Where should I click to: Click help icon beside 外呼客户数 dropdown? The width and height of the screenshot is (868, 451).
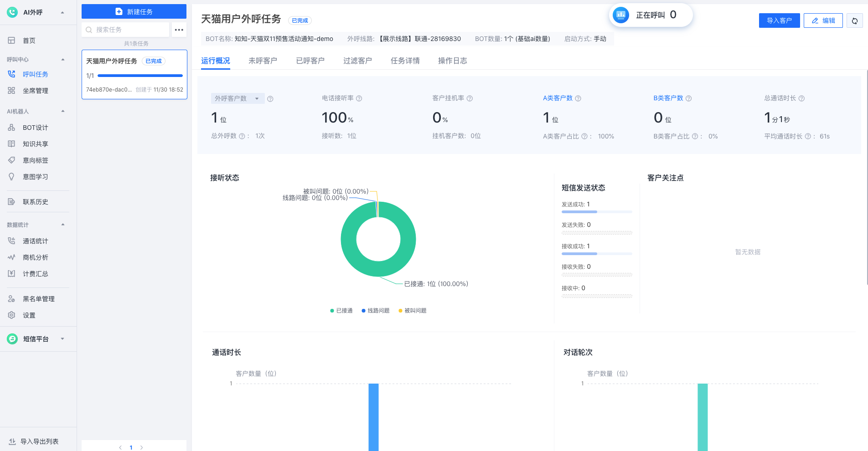click(270, 99)
